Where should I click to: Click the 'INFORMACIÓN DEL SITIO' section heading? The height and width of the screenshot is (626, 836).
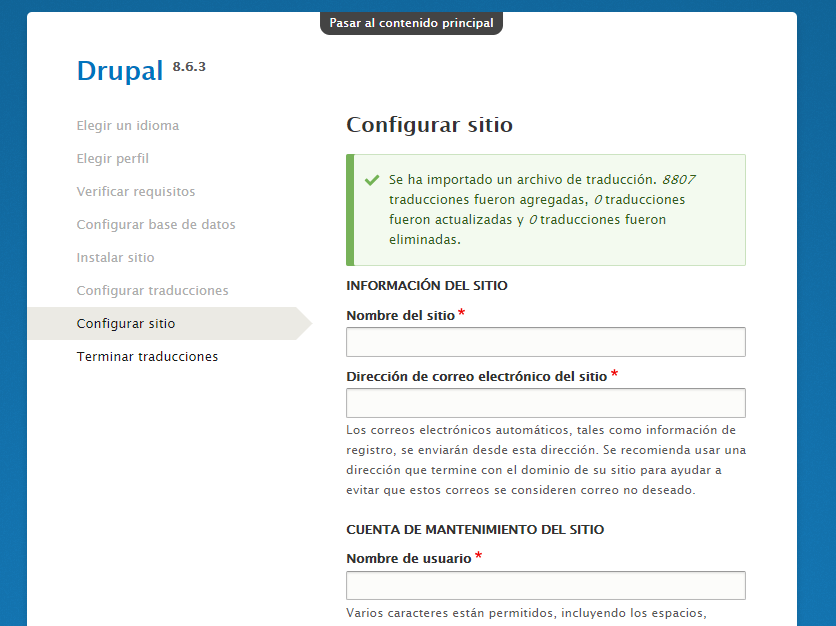coord(427,285)
